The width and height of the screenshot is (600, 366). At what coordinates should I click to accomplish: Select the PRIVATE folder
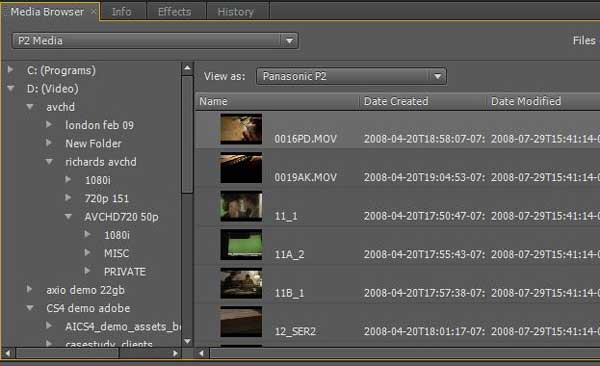tap(125, 272)
